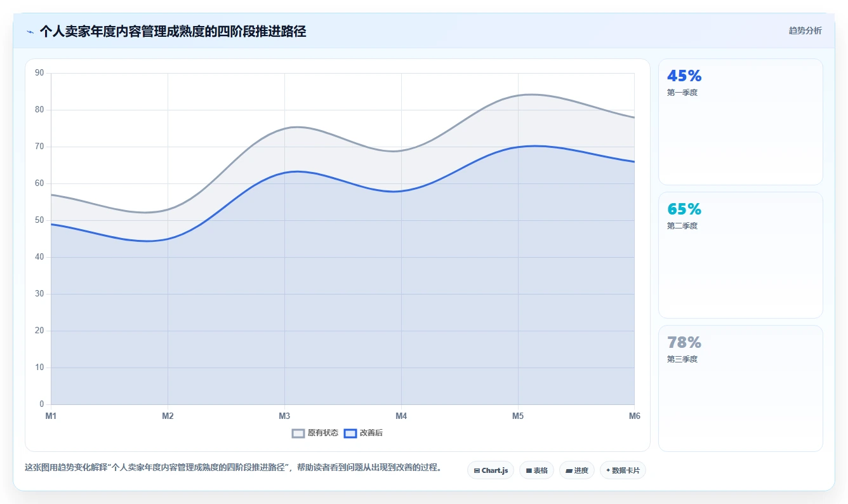Open the 78% 第三季度 card
Image resolution: width=848 pixels, height=504 pixels.
(x=741, y=388)
